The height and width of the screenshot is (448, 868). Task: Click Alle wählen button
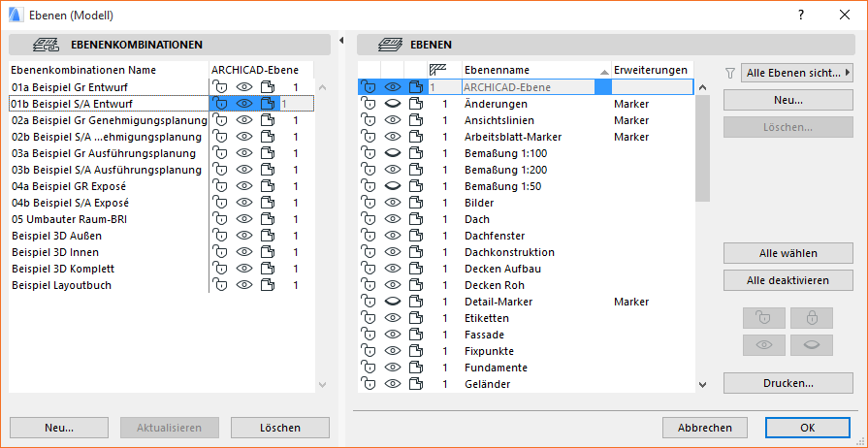pyautogui.click(x=788, y=253)
